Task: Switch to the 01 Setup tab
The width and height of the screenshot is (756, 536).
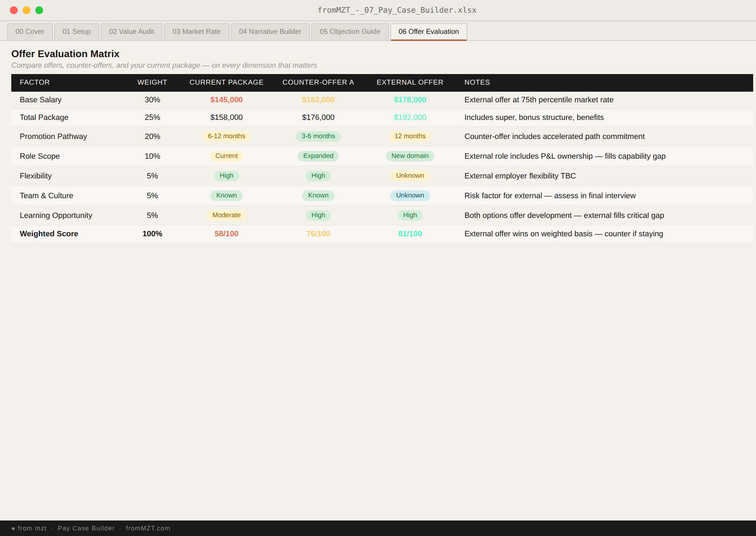Action: [77, 32]
